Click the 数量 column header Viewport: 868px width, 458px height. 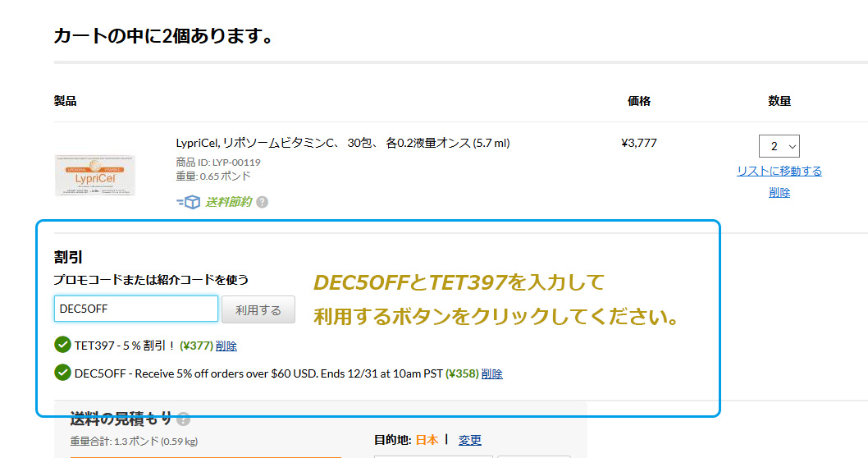(x=779, y=101)
